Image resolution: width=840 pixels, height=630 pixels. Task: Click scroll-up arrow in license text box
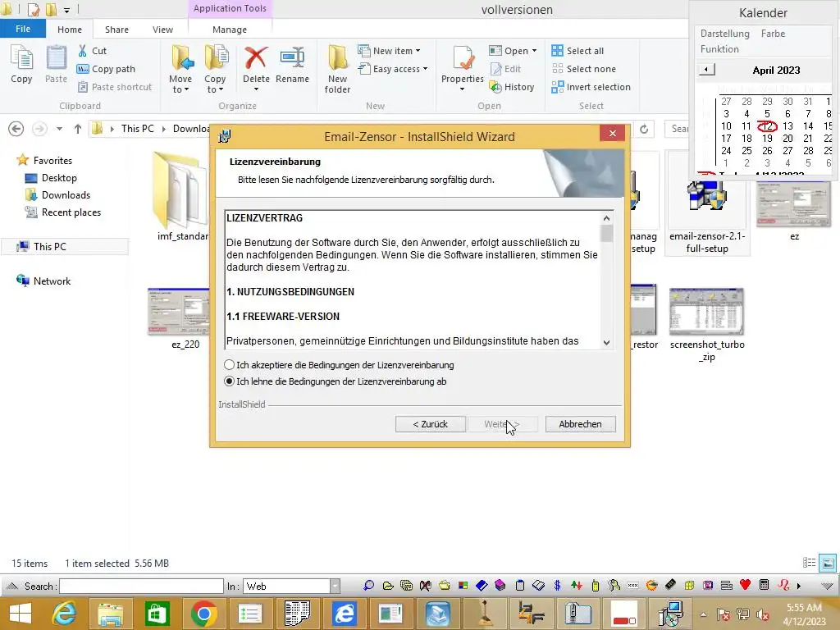coord(606,218)
